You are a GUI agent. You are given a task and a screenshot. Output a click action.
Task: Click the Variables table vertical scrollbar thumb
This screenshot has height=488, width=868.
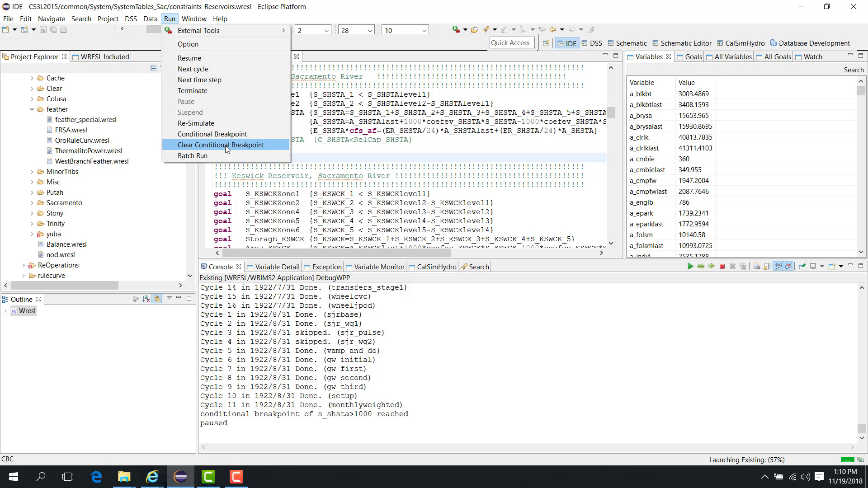[860, 91]
